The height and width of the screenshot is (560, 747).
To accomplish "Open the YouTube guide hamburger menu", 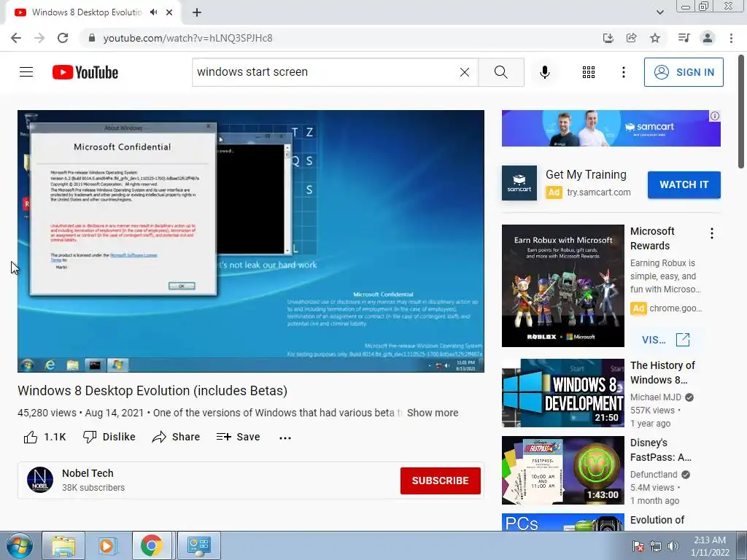I will [x=26, y=72].
